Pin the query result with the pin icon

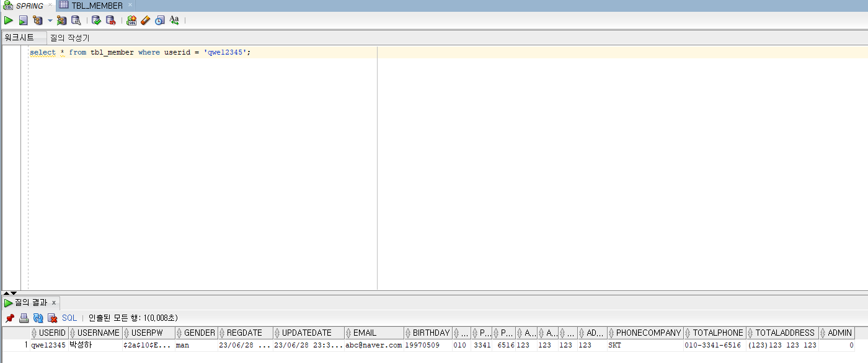(x=10, y=318)
